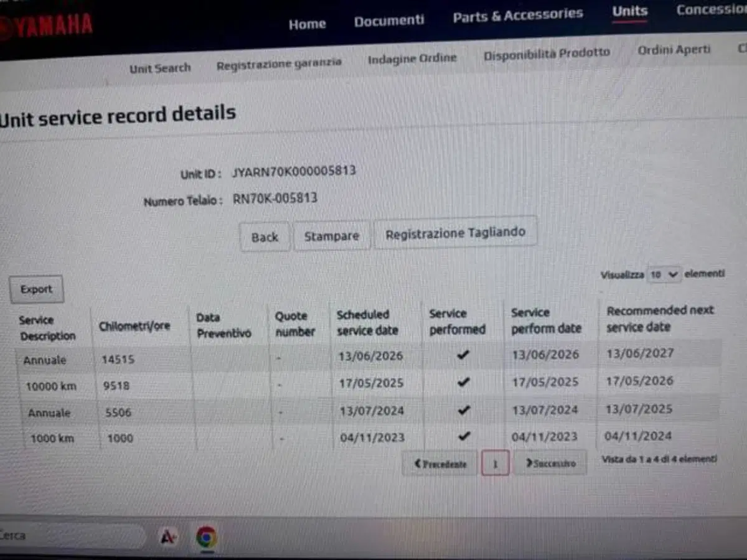Viewport: 747px width, 560px height.
Task: Click the Yamaha logo
Action: (47, 26)
